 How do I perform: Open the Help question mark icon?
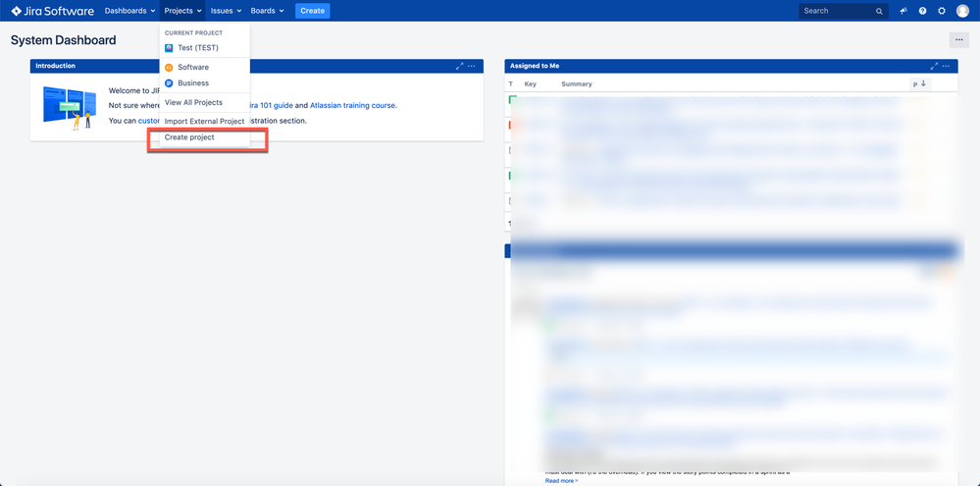(x=923, y=11)
